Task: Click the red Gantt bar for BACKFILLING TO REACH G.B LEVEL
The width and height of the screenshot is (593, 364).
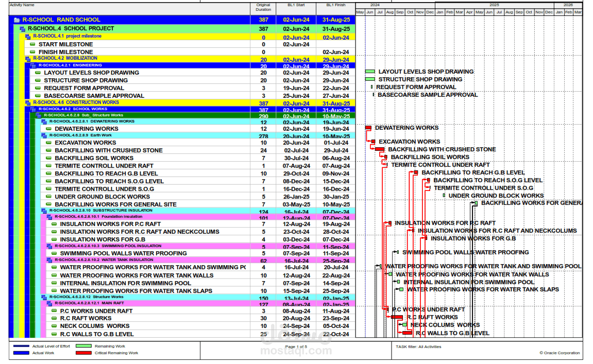Action: coord(416,172)
